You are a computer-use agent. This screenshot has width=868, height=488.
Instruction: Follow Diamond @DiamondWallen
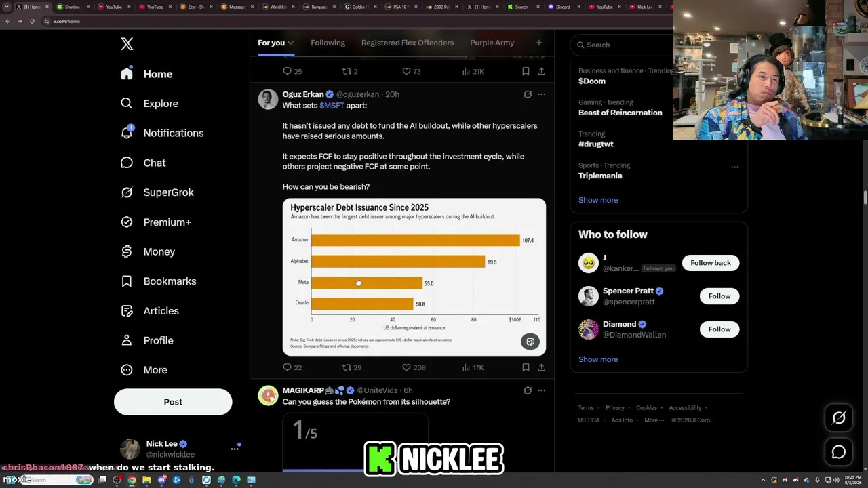(x=719, y=329)
